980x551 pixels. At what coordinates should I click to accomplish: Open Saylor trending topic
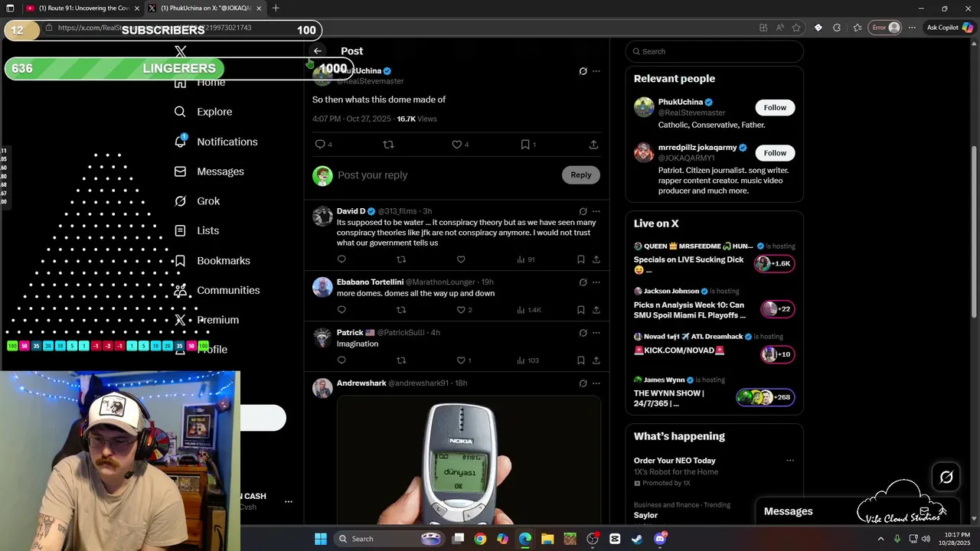[645, 516]
